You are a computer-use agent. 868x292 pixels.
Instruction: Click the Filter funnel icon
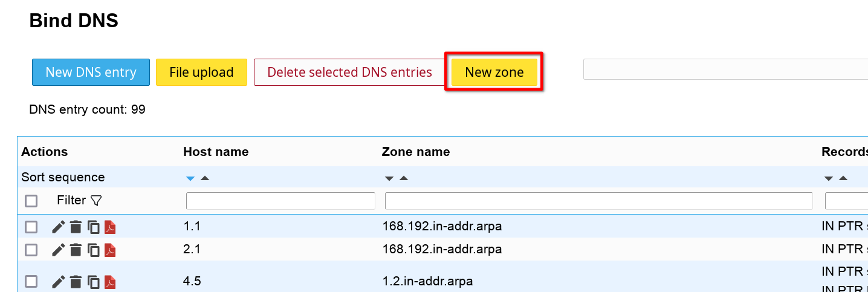(96, 200)
